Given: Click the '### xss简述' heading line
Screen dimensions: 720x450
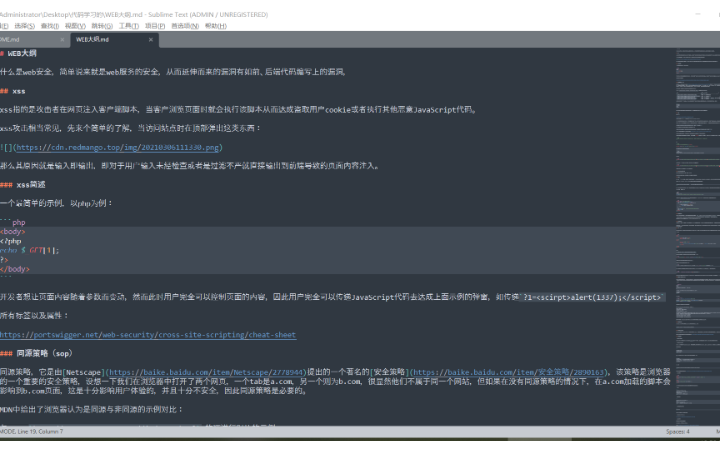Looking at the screenshot, I should [23, 185].
